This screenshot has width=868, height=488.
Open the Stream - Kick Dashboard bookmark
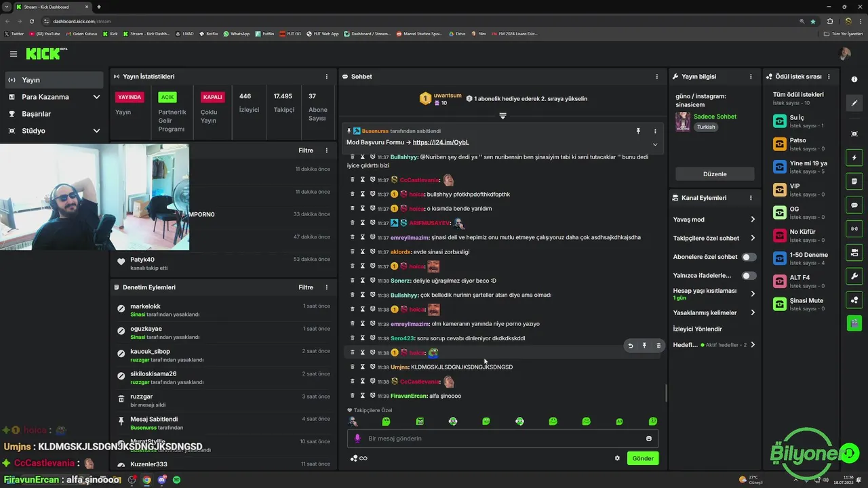146,33
